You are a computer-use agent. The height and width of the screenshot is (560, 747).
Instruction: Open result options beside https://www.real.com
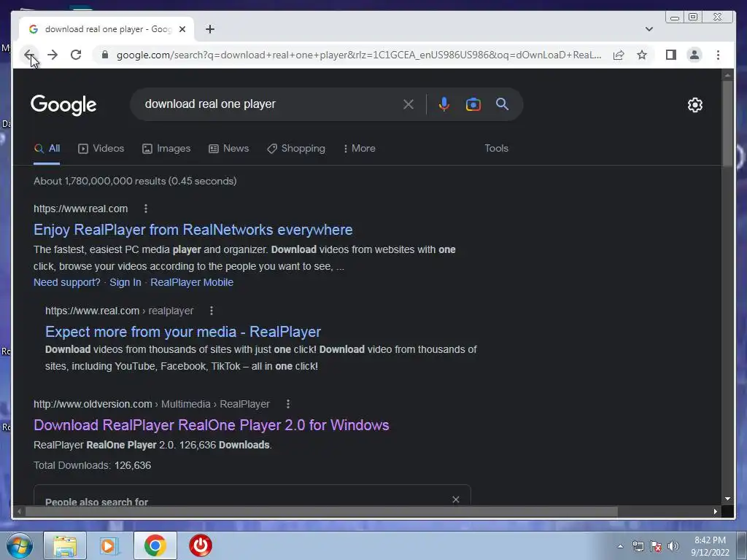(x=146, y=209)
